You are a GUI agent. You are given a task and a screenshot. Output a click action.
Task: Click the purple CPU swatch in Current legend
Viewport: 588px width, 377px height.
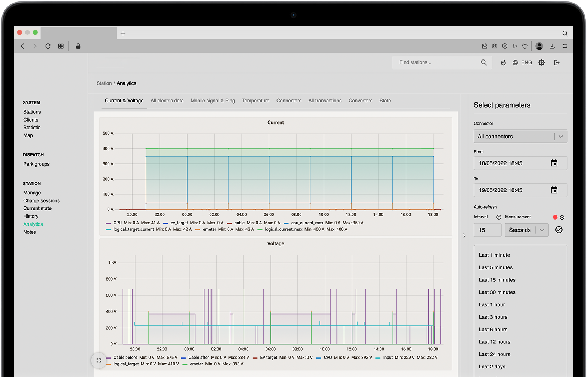click(x=108, y=223)
